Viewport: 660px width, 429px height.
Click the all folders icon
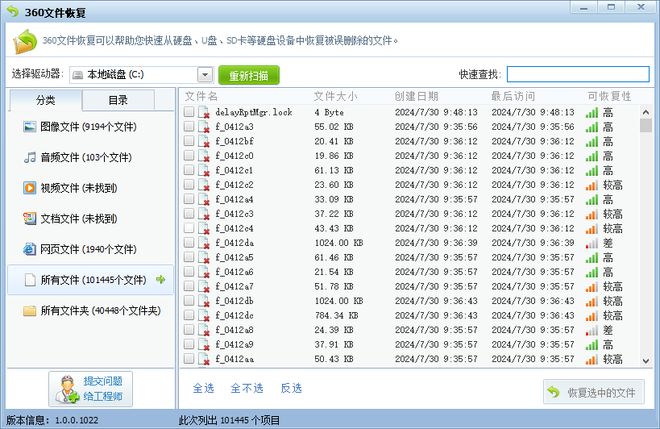click(30, 311)
